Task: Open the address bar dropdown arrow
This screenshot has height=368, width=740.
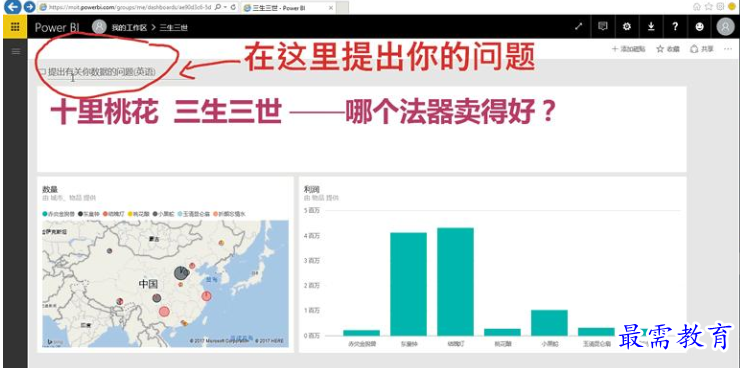Action: [225, 8]
